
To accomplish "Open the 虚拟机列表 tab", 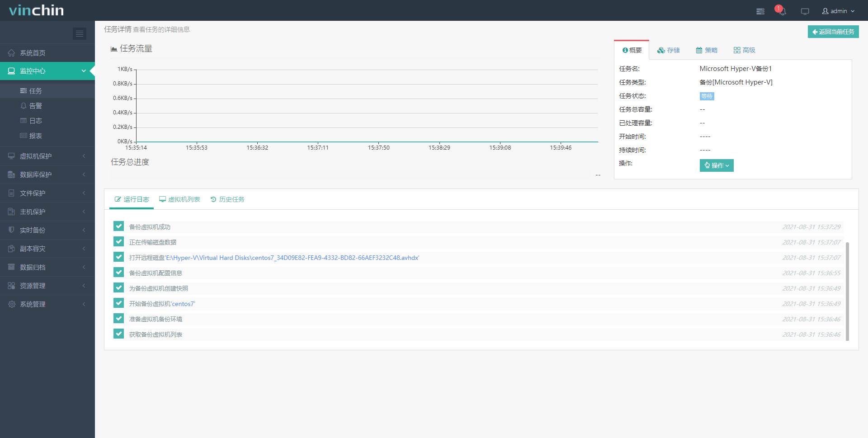I will (179, 199).
